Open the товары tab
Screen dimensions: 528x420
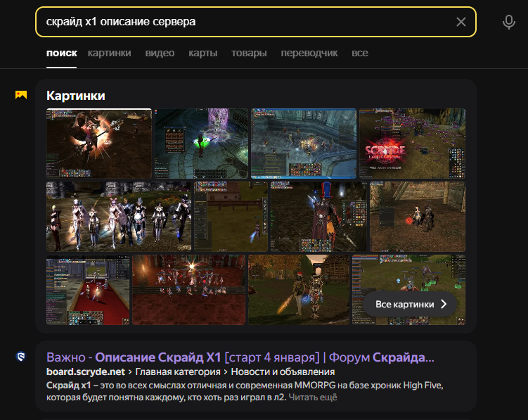tap(249, 53)
